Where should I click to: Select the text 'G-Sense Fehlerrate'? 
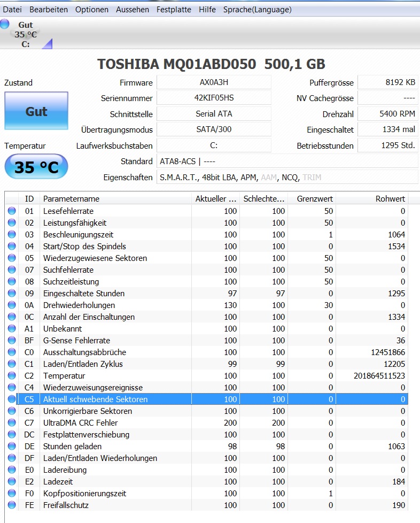point(76,340)
